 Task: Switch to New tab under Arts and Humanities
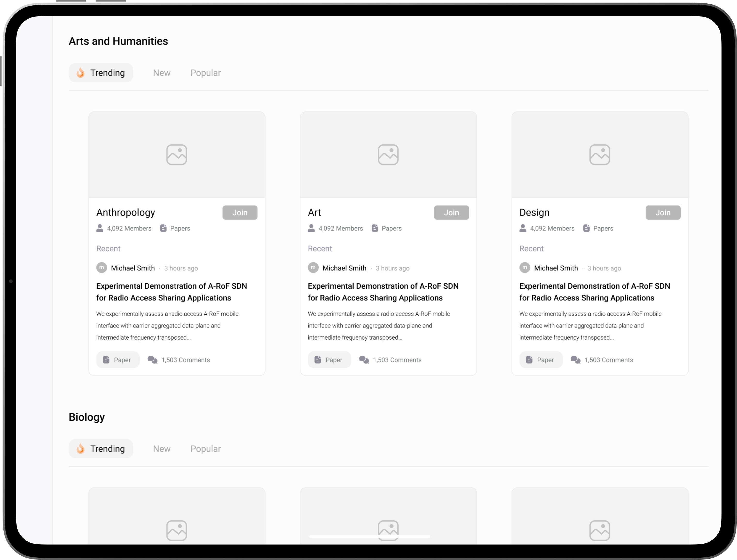(x=162, y=73)
